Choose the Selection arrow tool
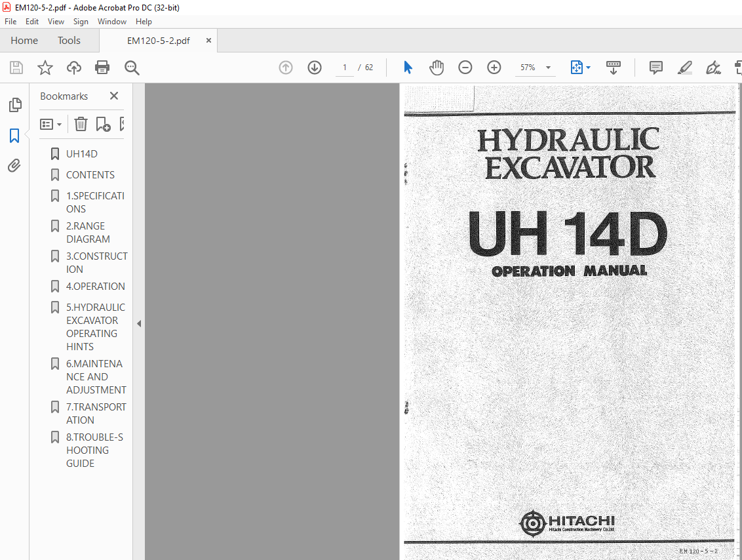 pos(408,68)
